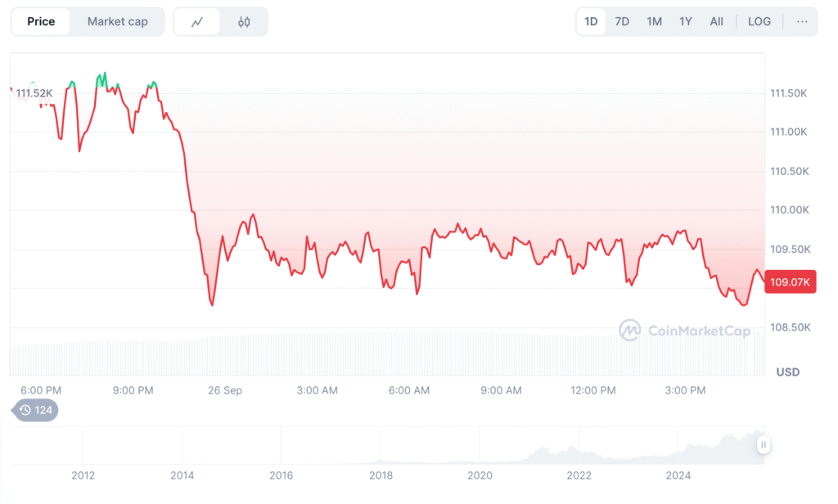Click 2020 on the overview timeline

pos(480,475)
